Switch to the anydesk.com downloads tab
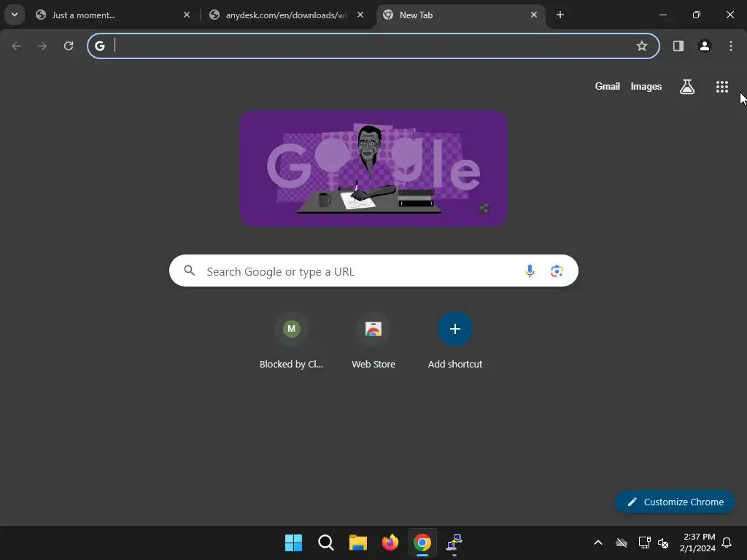Viewport: 747px width, 560px height. (287, 15)
